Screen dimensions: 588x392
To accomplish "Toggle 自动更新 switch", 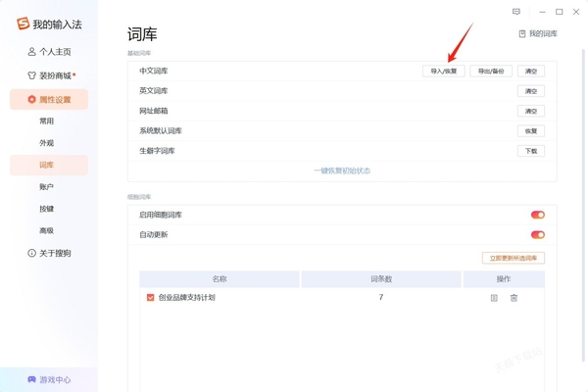I will pyautogui.click(x=537, y=235).
